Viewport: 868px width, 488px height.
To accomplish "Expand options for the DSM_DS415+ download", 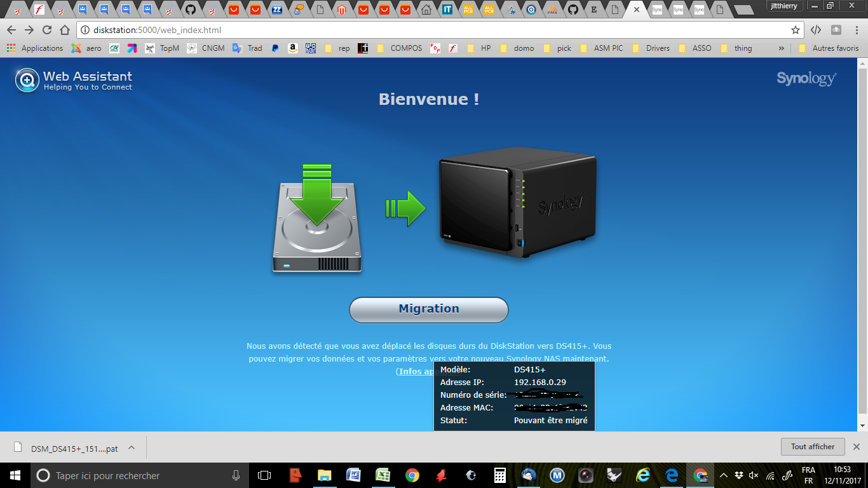I will (132, 447).
